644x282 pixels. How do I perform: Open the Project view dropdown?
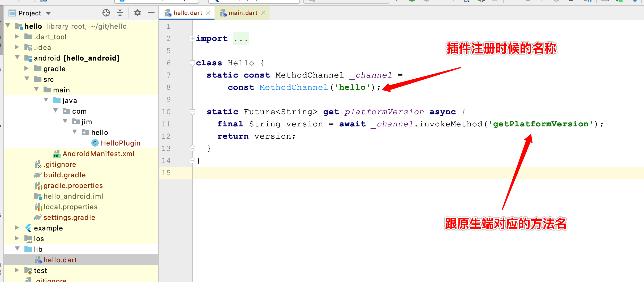pyautogui.click(x=48, y=13)
